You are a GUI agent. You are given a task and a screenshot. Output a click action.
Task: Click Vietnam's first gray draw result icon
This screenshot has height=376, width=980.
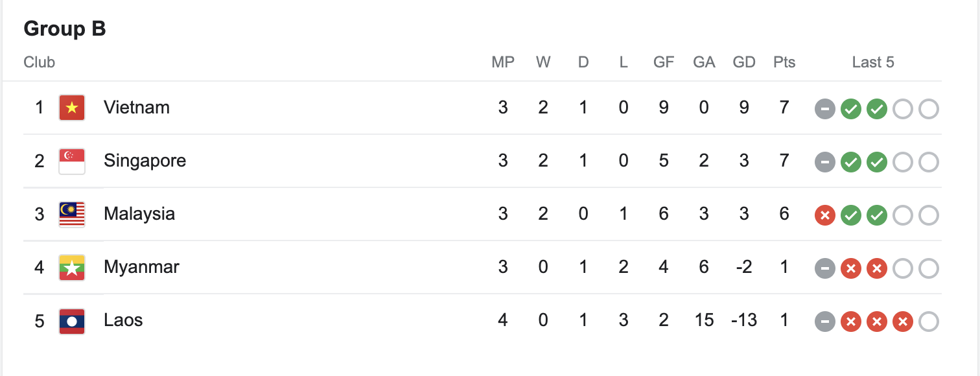point(825,109)
